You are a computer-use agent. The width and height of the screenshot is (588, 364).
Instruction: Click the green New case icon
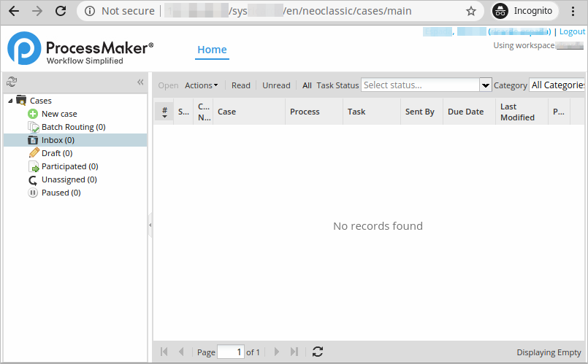[33, 114]
